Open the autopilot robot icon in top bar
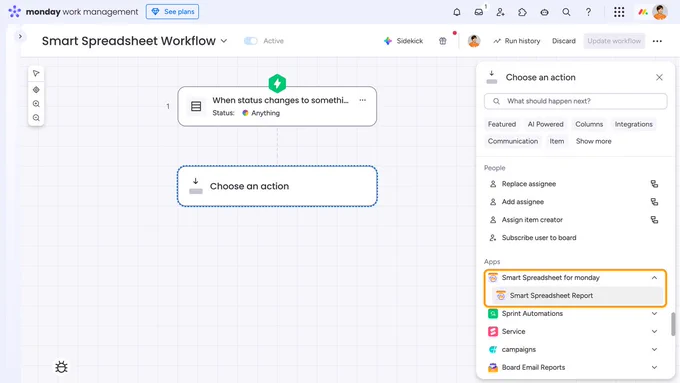The image size is (680, 383). point(544,12)
